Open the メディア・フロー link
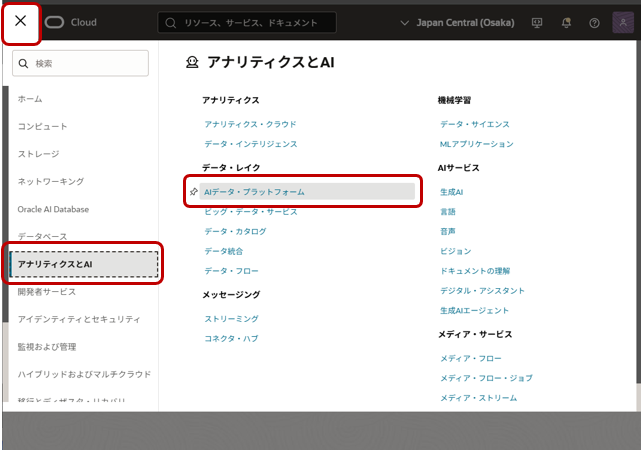This screenshot has width=641, height=450. 471,358
